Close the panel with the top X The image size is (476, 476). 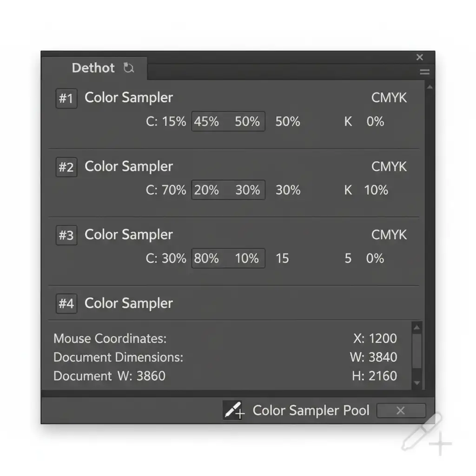point(420,57)
